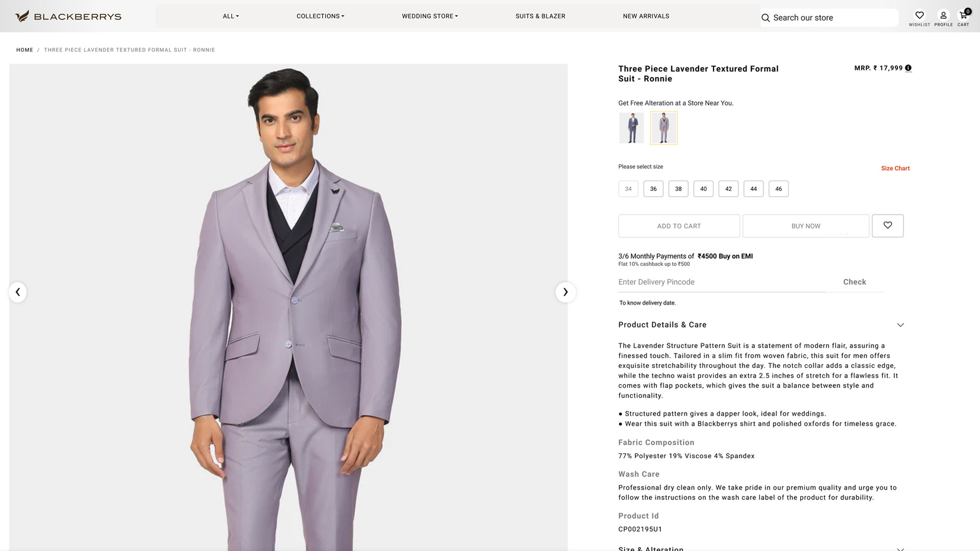Show next product image

566,292
